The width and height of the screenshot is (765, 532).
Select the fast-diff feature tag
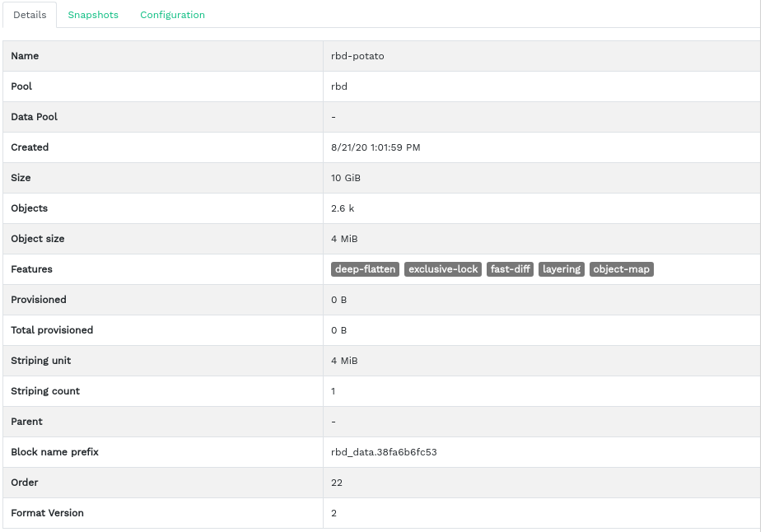511,269
